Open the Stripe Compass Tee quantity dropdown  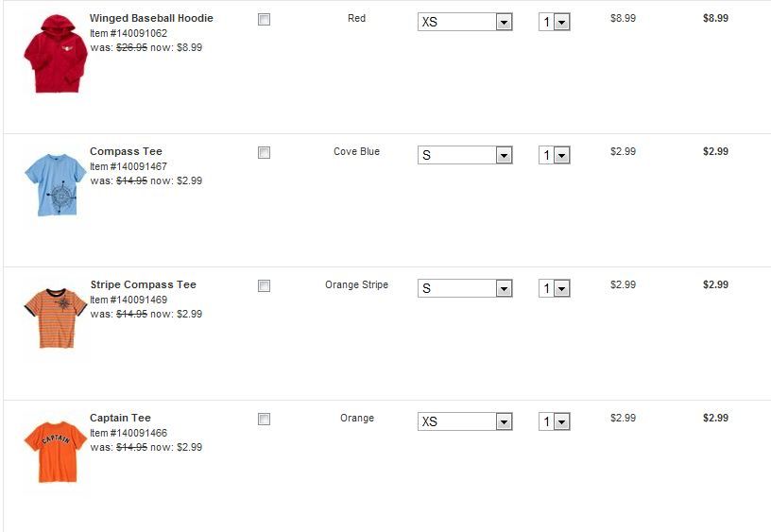(x=555, y=288)
